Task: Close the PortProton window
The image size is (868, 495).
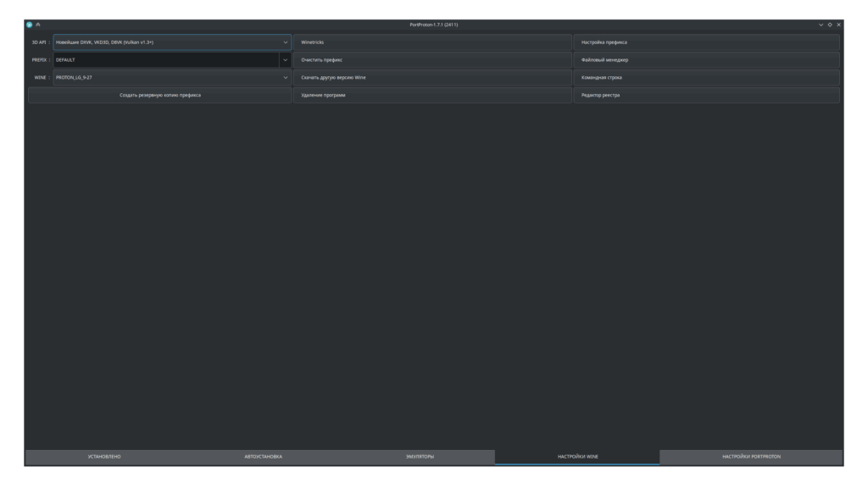Action: (x=838, y=25)
